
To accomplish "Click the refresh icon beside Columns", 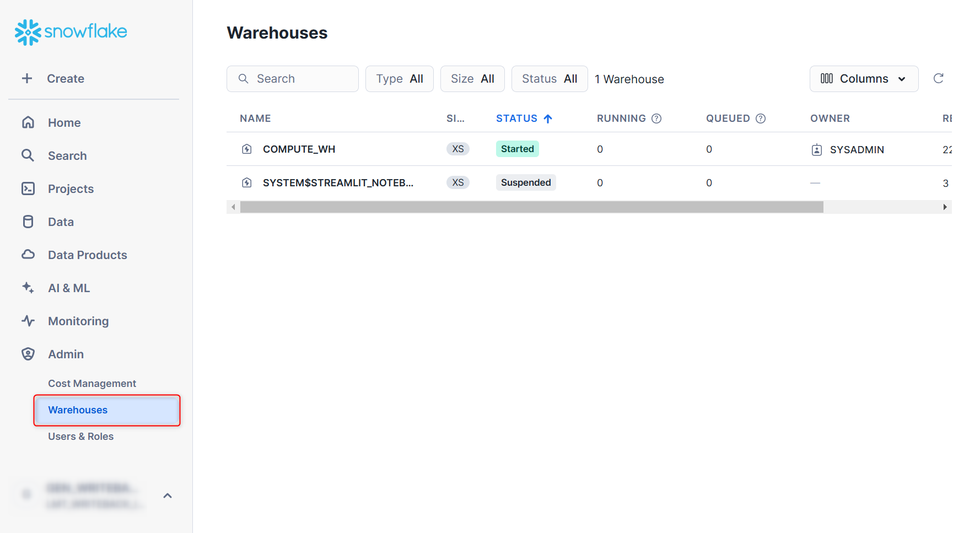I will tap(938, 78).
